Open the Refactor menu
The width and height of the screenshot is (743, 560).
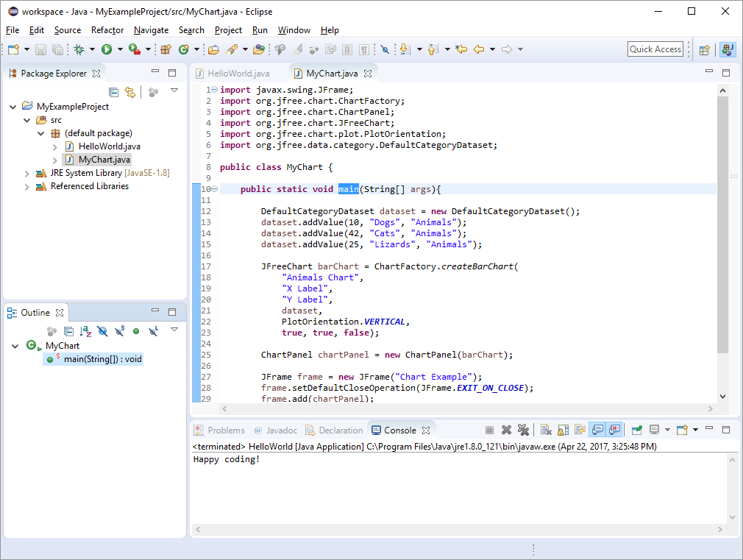[107, 30]
